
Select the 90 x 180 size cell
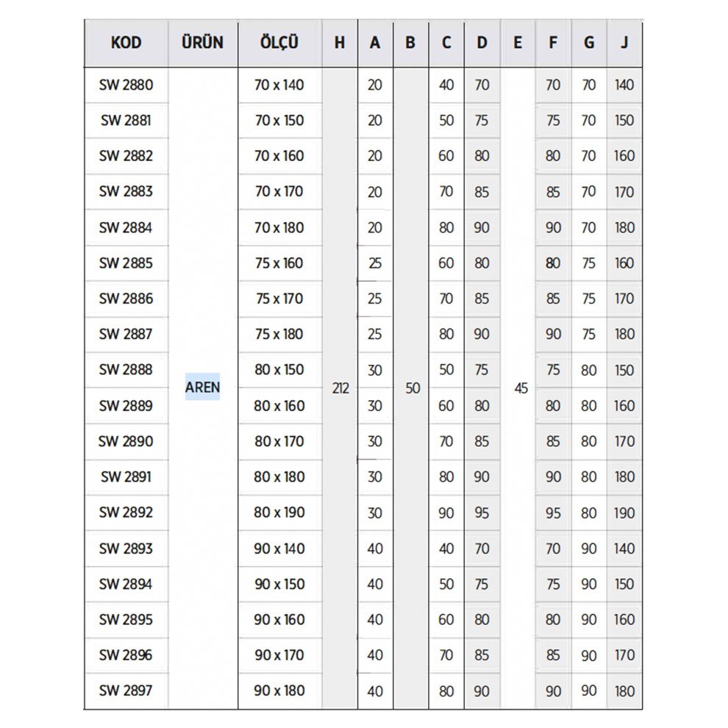pyautogui.click(x=279, y=690)
